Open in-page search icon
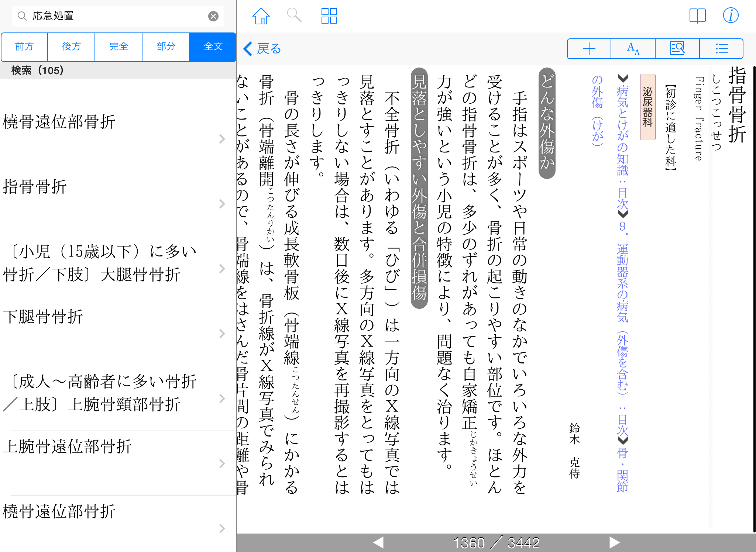Screen dimensions: 756x552 click(677, 49)
